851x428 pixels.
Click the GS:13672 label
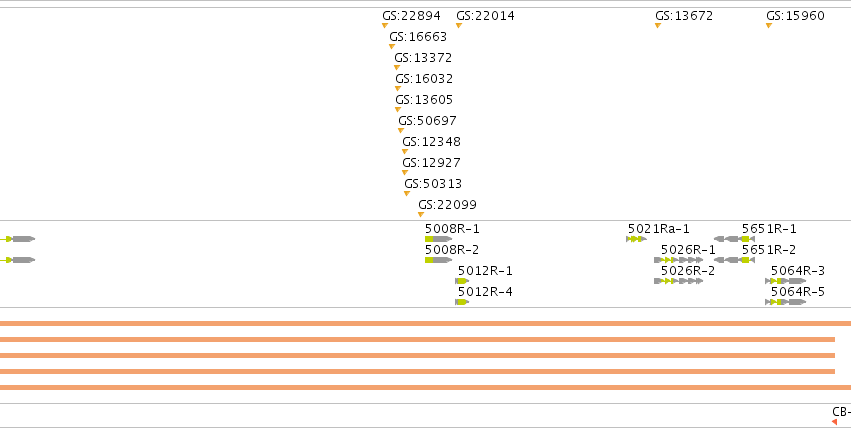(684, 16)
